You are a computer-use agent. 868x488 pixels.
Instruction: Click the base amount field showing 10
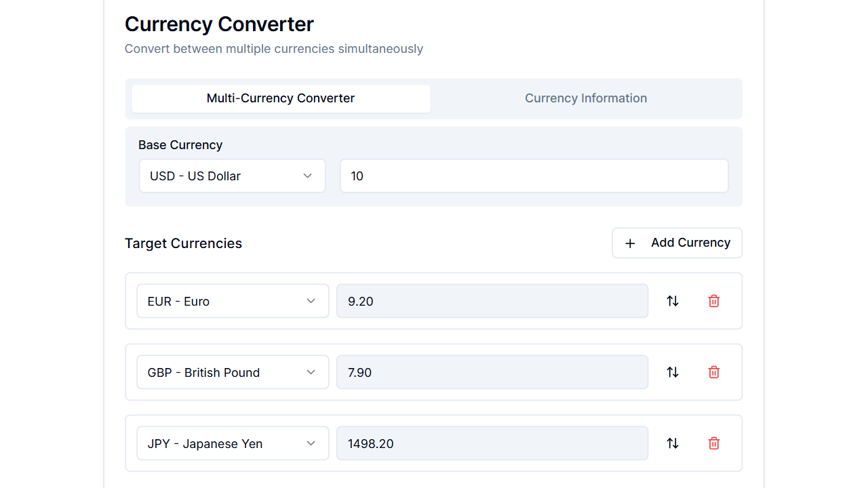(x=534, y=176)
